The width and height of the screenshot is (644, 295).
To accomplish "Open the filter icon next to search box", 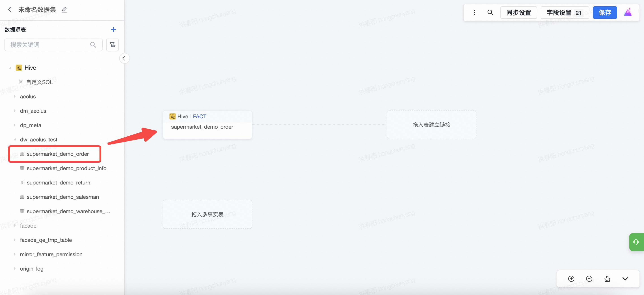I will [x=112, y=45].
